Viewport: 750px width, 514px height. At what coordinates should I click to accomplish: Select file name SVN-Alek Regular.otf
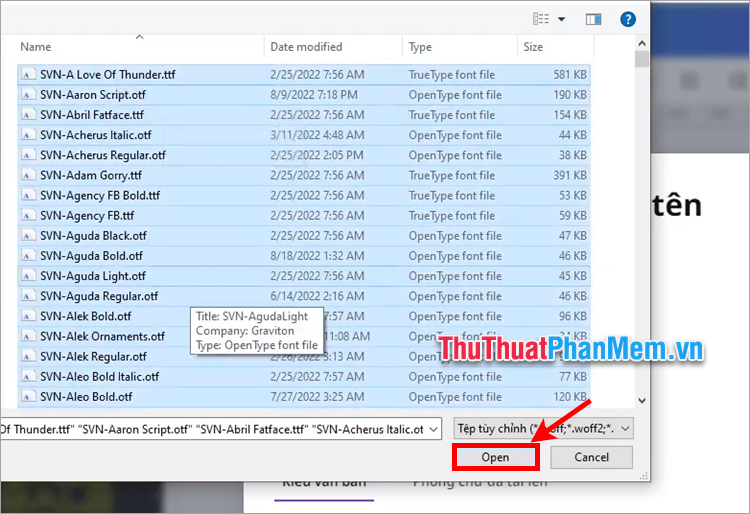(x=93, y=356)
